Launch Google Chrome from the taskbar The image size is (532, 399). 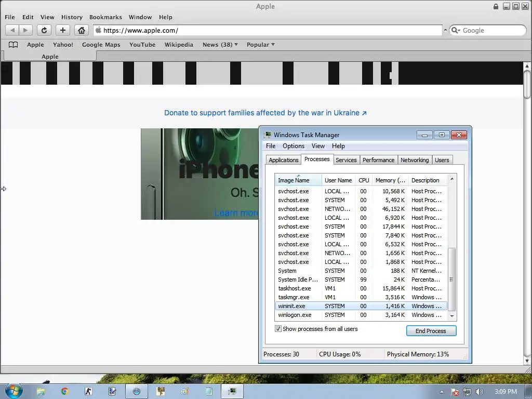[x=64, y=392]
